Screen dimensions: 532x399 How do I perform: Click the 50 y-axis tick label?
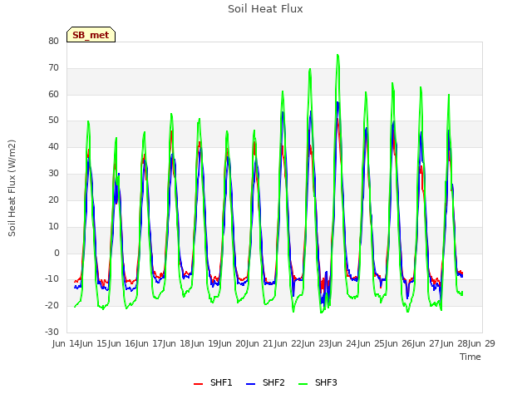click(x=53, y=121)
